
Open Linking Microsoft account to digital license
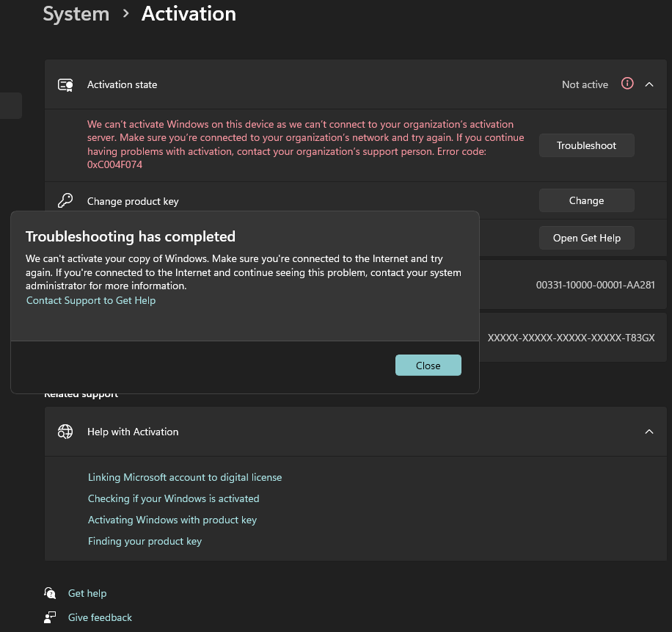[185, 477]
